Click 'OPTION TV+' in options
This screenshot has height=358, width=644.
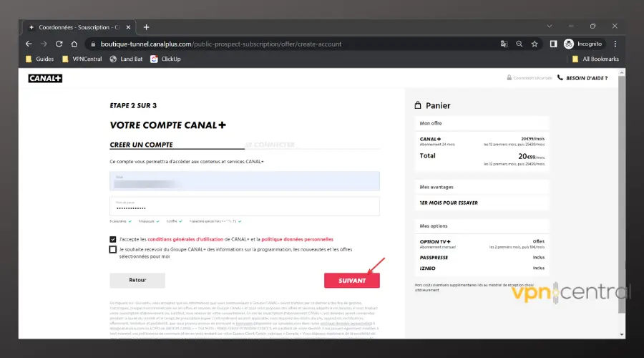click(x=435, y=242)
